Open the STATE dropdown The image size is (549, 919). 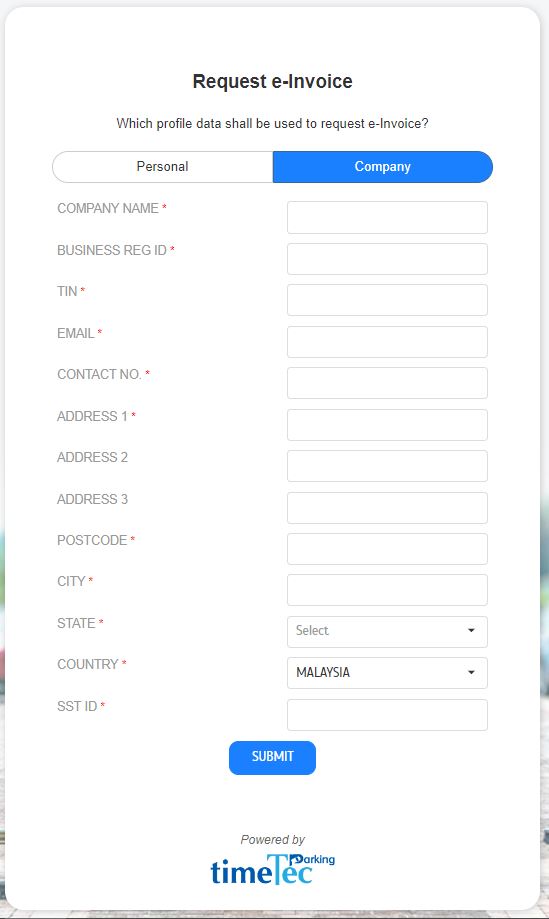[x=387, y=631]
